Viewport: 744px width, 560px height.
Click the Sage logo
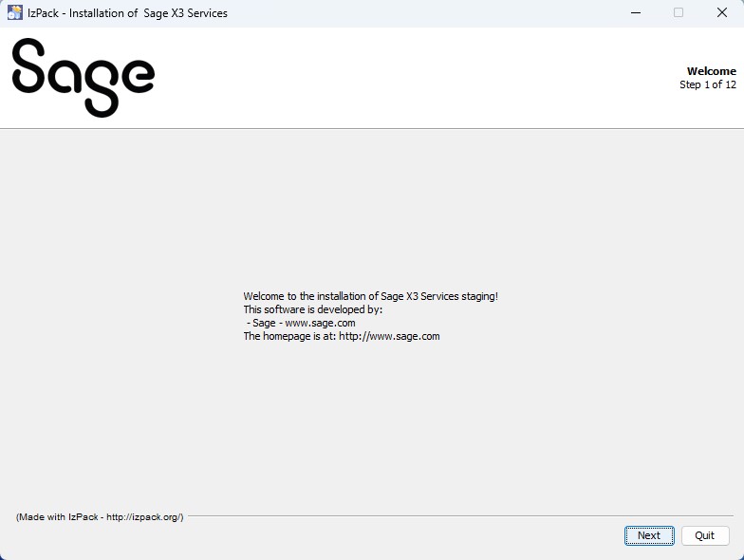tap(84, 78)
